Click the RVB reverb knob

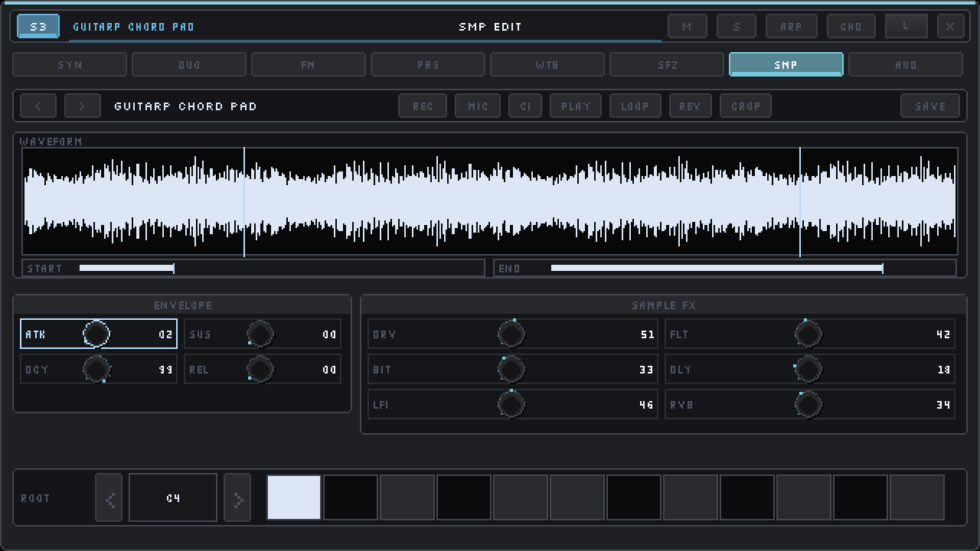tap(808, 405)
